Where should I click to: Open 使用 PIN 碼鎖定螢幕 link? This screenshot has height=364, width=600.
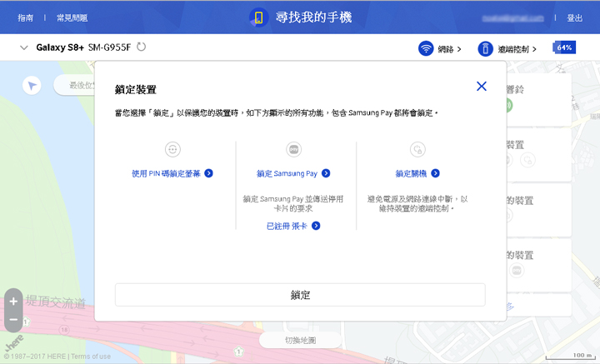click(x=166, y=173)
